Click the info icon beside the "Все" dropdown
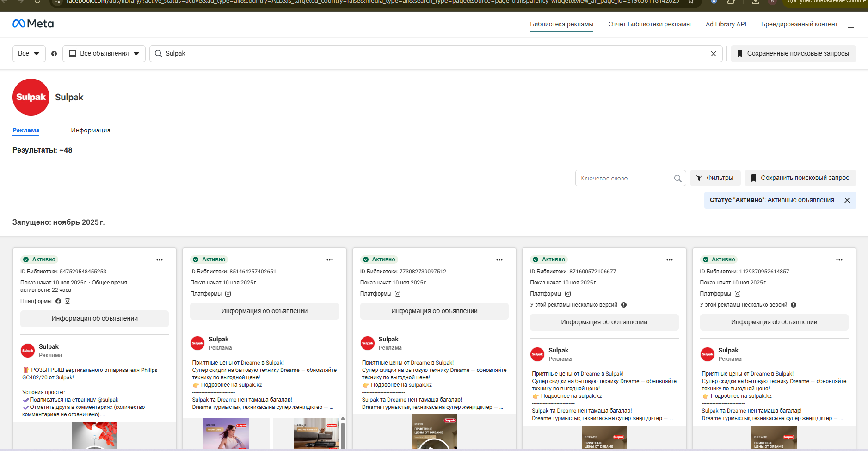Screen dimensions: 868x451 [54, 54]
